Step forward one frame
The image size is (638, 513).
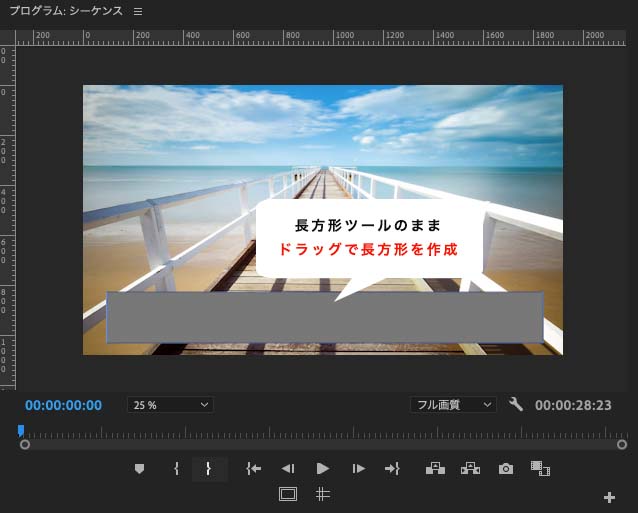click(x=358, y=468)
